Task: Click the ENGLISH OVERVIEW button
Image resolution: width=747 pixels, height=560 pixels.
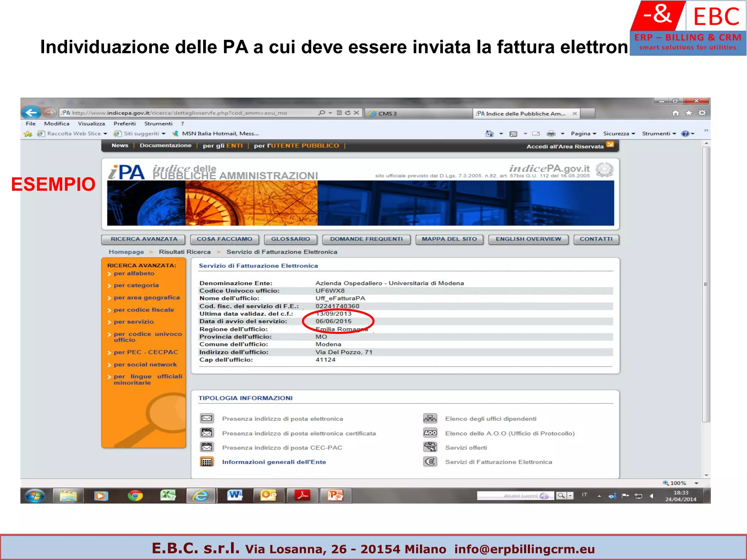Action: point(528,239)
